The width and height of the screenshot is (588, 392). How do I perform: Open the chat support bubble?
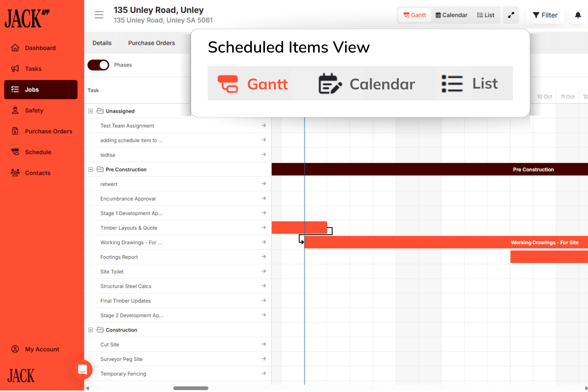83,370
